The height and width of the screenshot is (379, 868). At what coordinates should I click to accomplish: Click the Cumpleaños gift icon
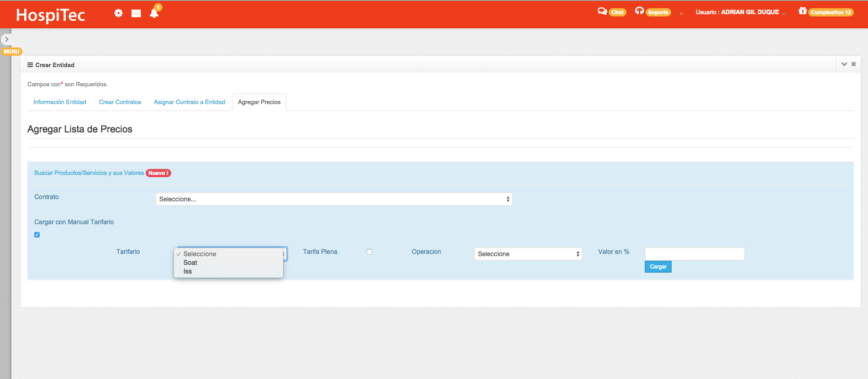click(x=802, y=11)
